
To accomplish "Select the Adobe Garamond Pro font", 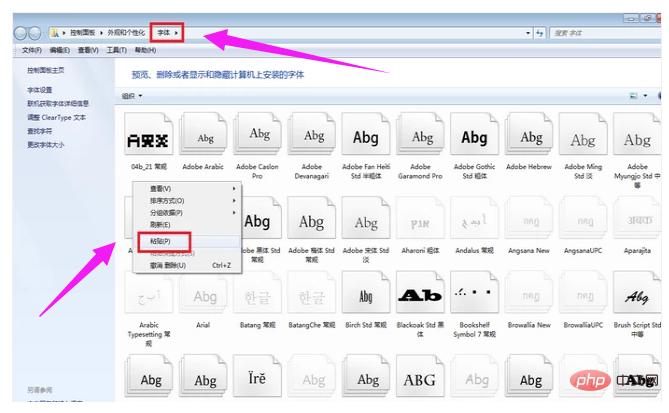I will tap(420, 145).
